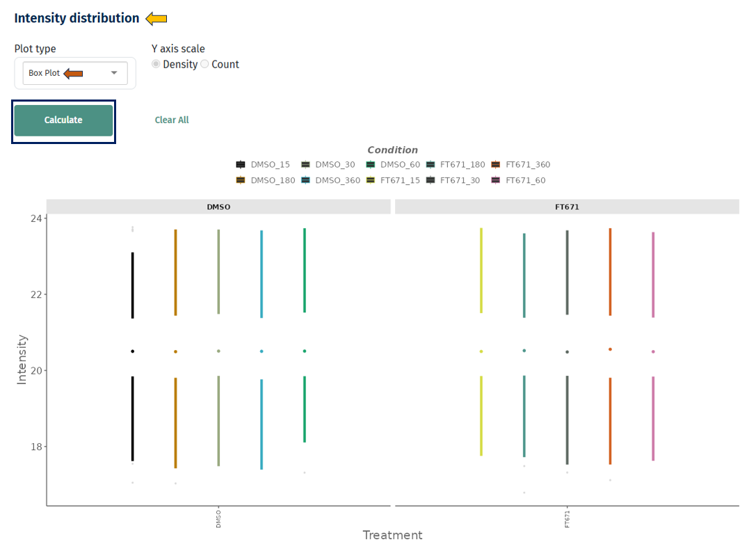Click the Intensity distribution heading
Screen dimensions: 756x549
(x=77, y=17)
